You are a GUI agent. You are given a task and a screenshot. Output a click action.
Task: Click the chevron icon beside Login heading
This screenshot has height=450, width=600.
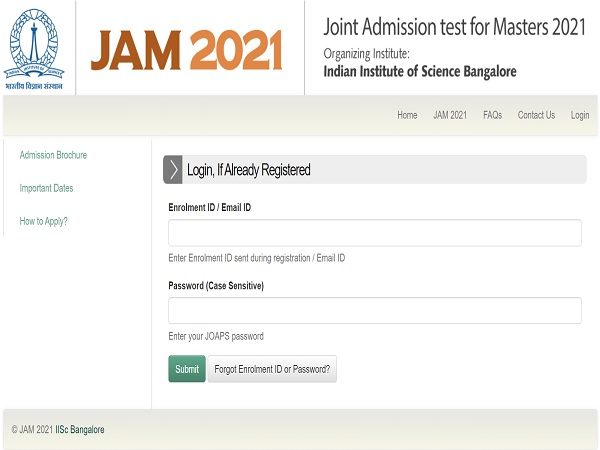coord(173,170)
